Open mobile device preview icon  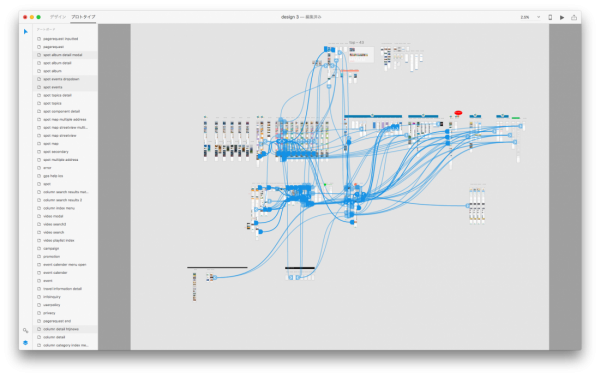(550, 17)
